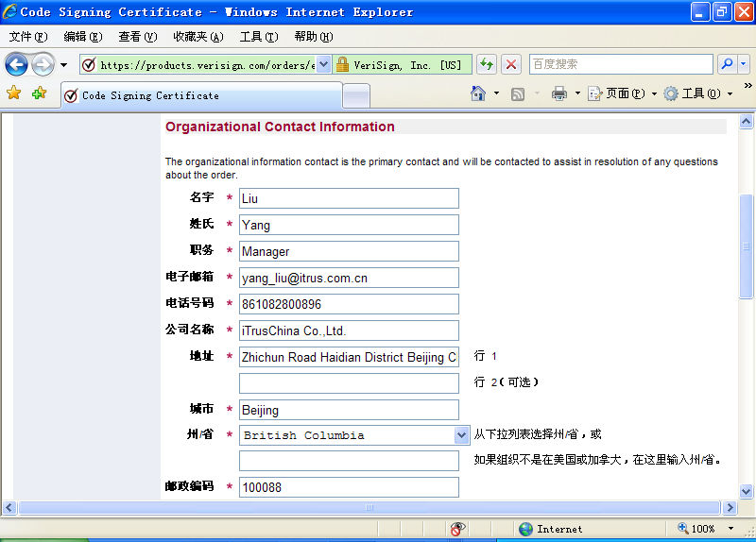The height and width of the screenshot is (542, 756).
Task: Expand the address bar URL dropdown
Action: click(323, 65)
